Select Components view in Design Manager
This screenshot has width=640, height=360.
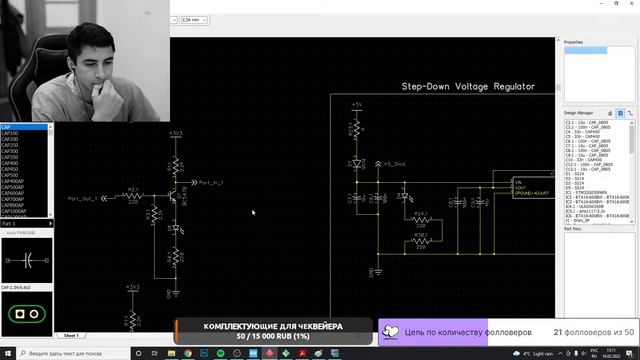coord(620,113)
